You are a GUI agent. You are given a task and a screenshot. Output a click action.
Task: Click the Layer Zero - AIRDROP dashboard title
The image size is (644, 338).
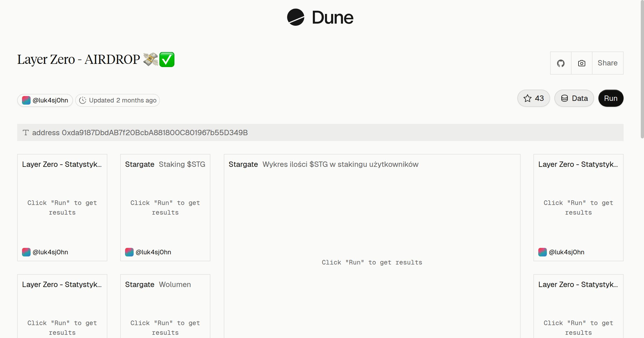tap(96, 59)
